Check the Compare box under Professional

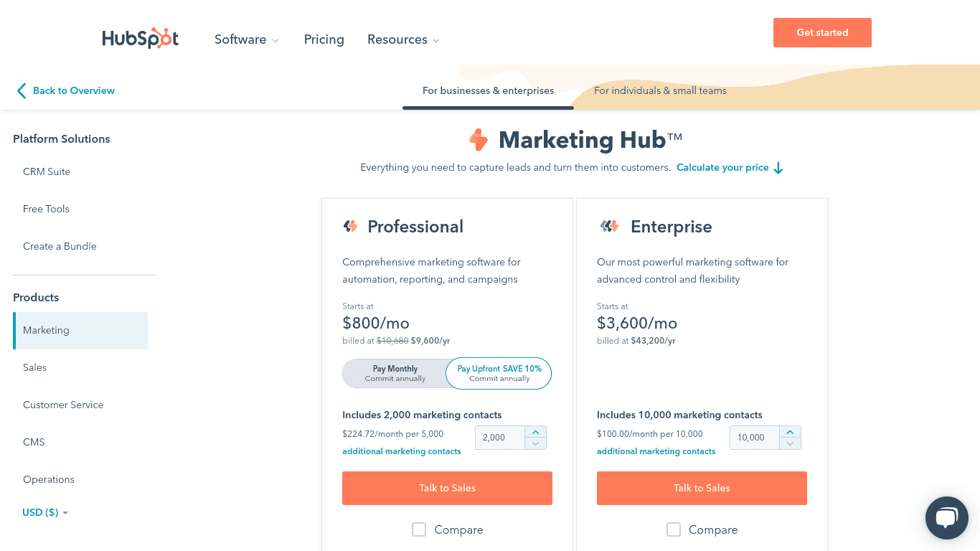(419, 529)
